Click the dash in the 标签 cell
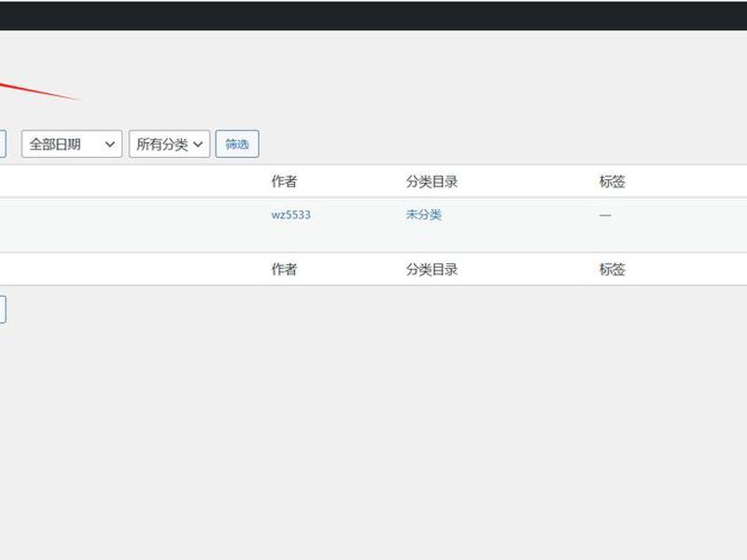747x560 pixels. click(x=605, y=216)
